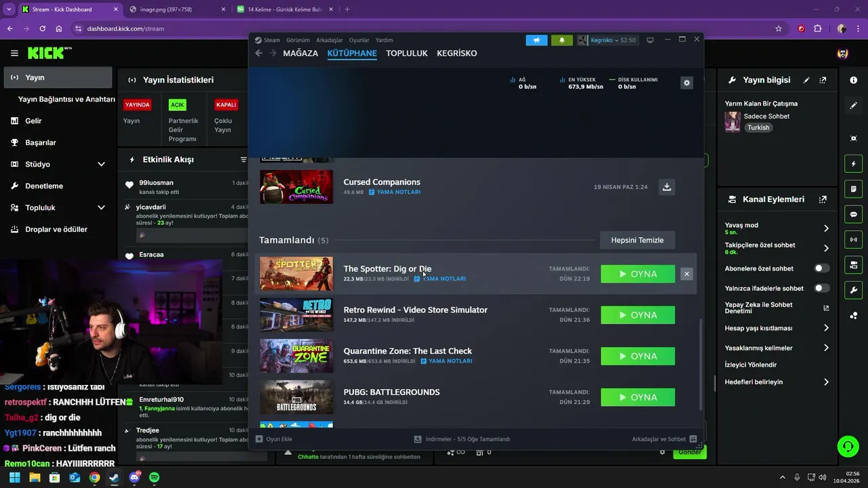The image size is (868, 488).
Task: Click the broadcast signal rail icon
Action: pyautogui.click(x=853, y=239)
